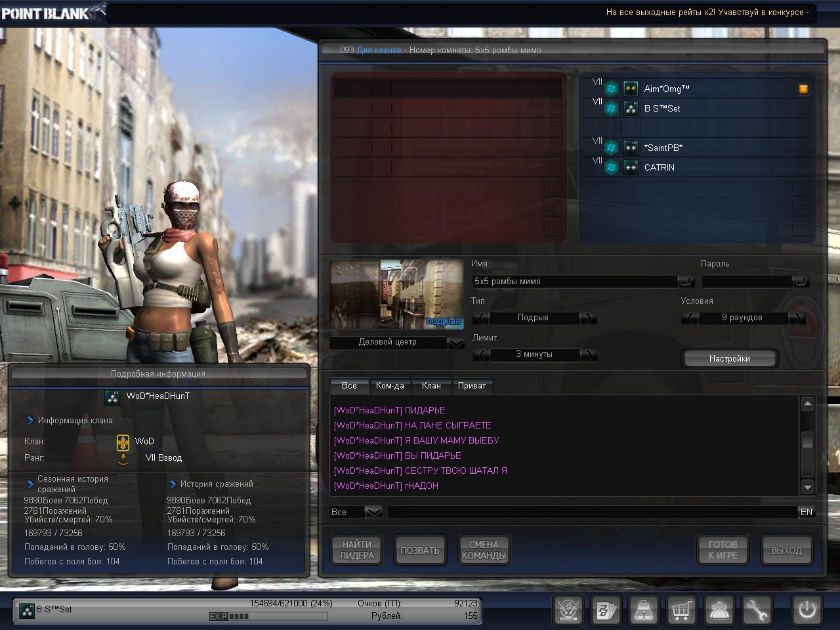Click the Настройки button

pos(729,359)
